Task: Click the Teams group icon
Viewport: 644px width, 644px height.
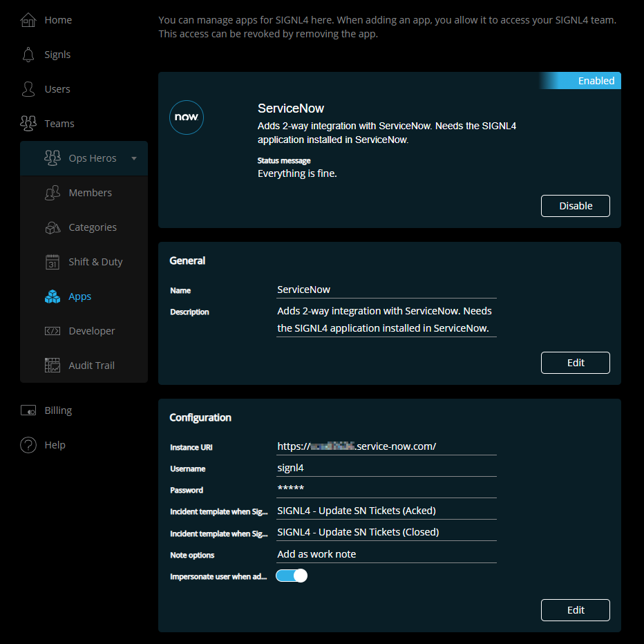Action: (28, 123)
